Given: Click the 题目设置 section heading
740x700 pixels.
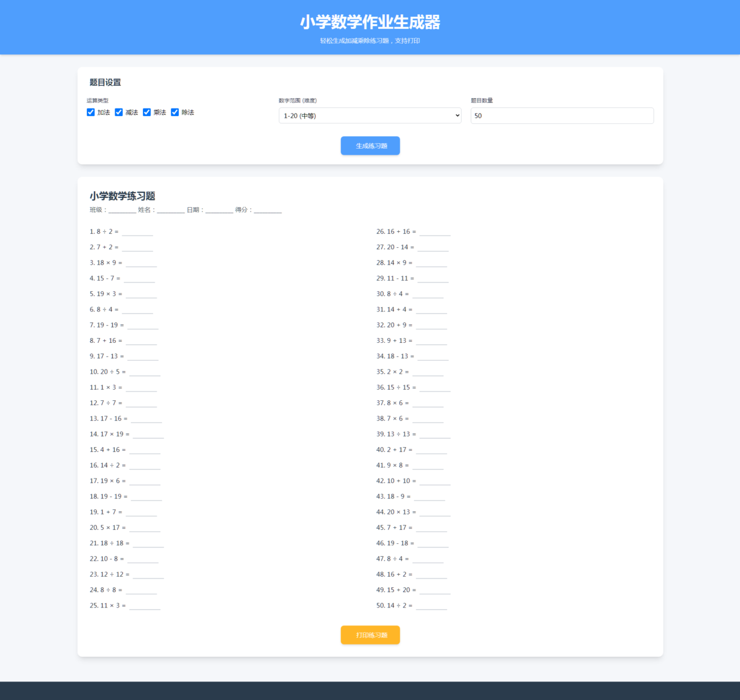Looking at the screenshot, I should (x=105, y=83).
